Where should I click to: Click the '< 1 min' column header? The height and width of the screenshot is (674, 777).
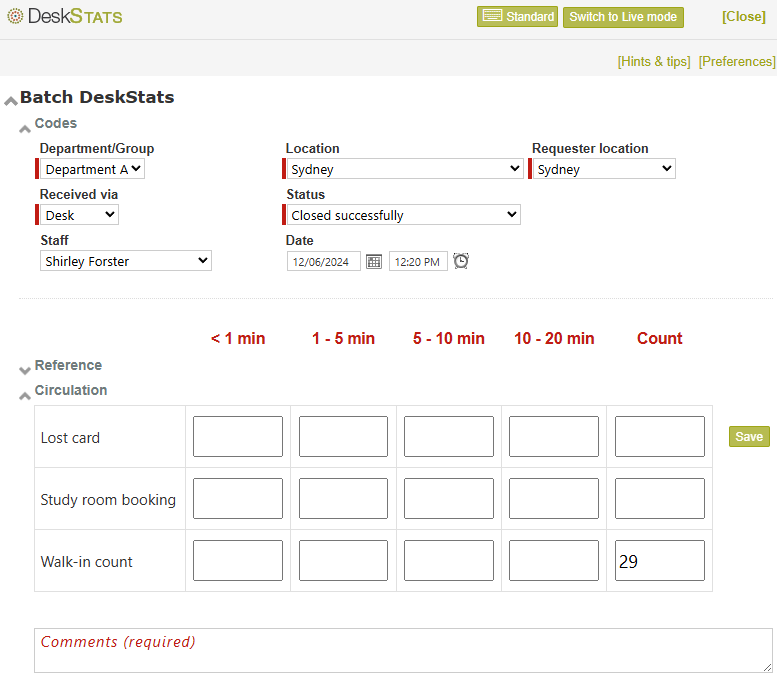(x=238, y=338)
